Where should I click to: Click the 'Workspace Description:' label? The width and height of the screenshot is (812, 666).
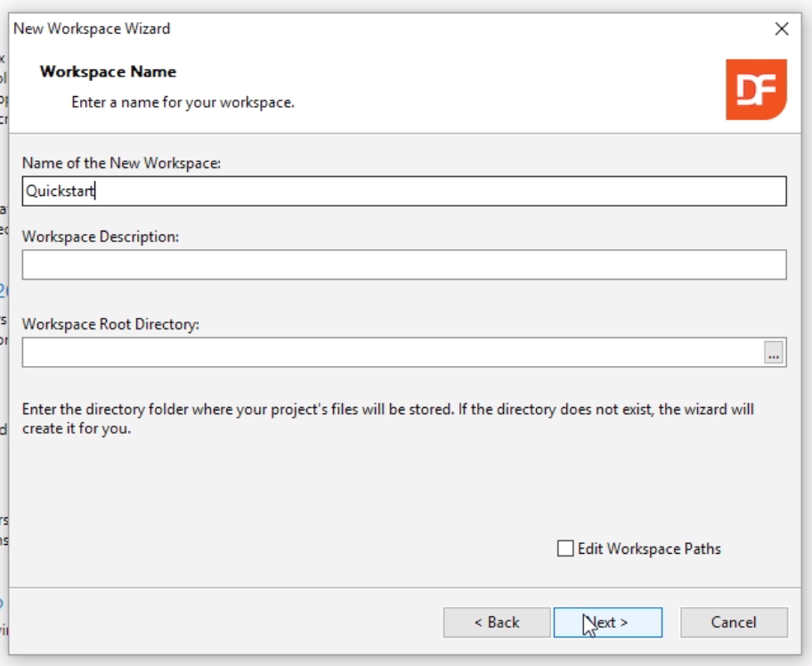[101, 237]
